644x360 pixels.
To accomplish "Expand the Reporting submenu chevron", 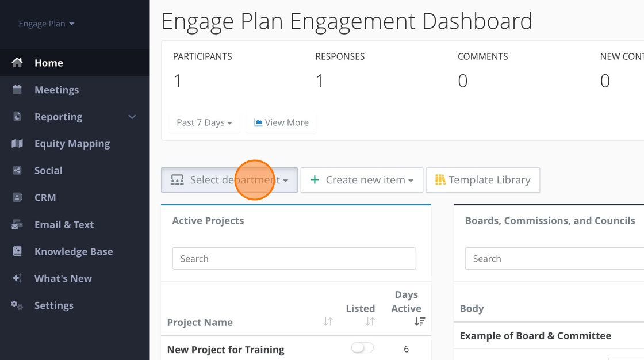I will [x=132, y=117].
